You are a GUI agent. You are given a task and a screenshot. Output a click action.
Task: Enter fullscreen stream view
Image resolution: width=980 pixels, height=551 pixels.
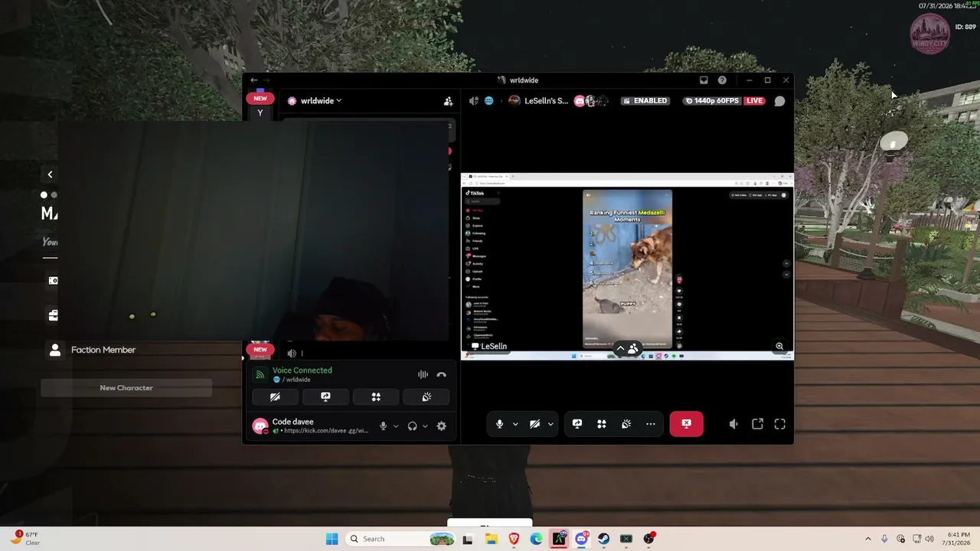pos(780,424)
